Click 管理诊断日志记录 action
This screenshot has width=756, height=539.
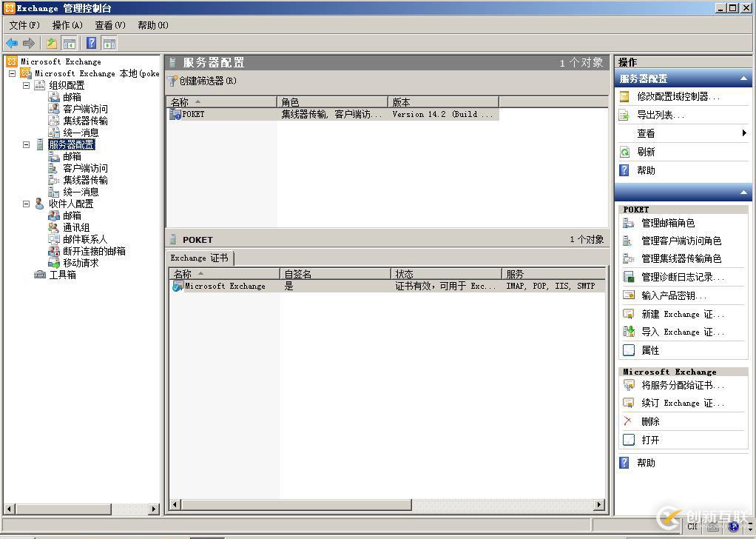[x=682, y=277]
